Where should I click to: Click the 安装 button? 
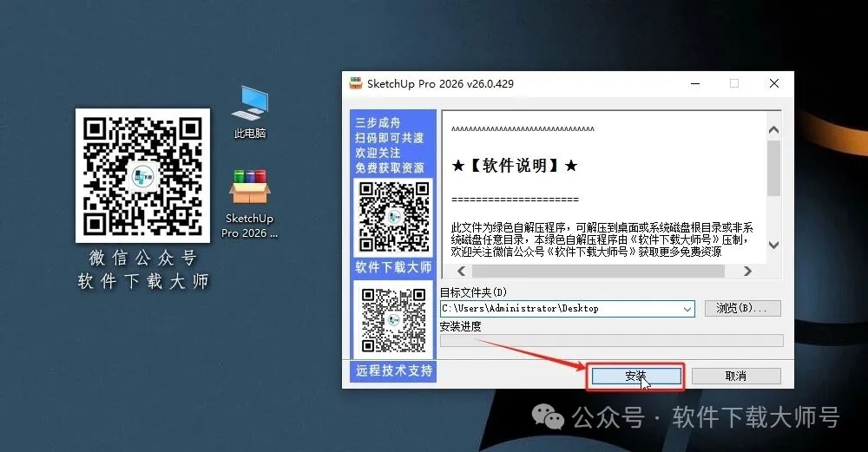click(636, 377)
